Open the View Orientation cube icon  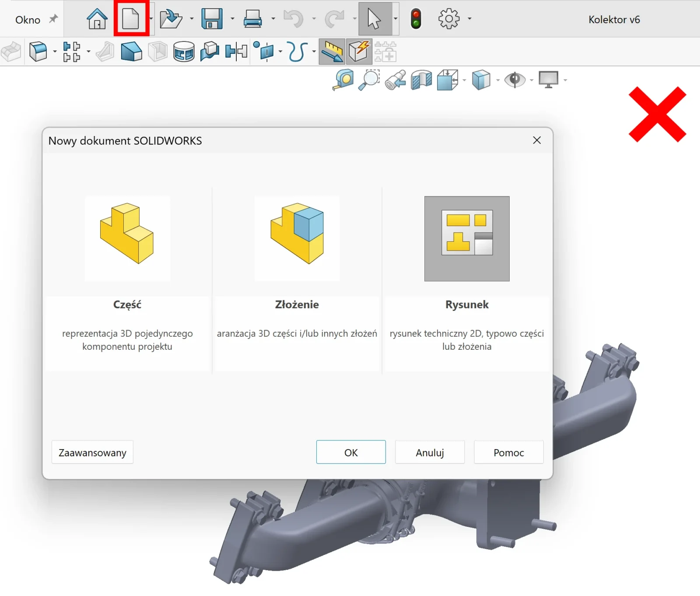point(448,80)
